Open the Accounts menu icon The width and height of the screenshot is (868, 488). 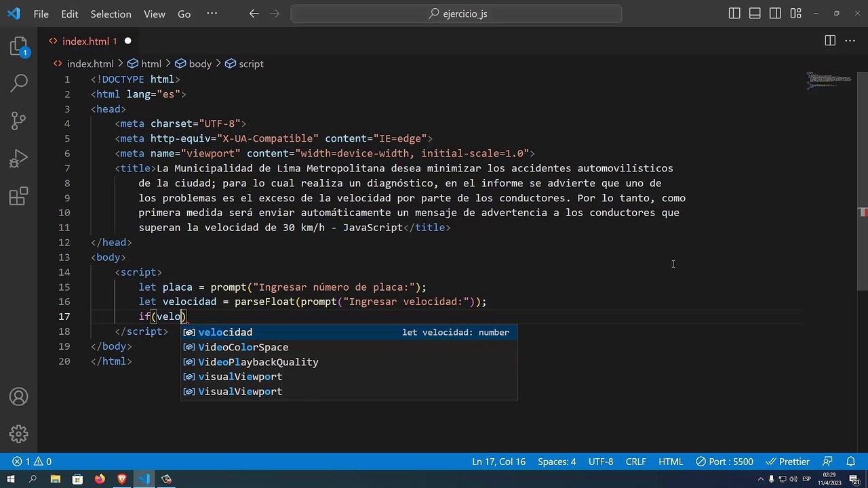click(18, 396)
